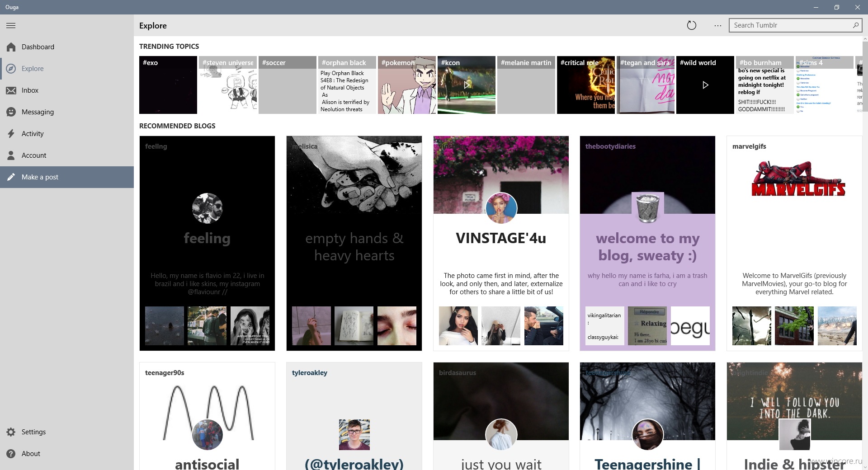This screenshot has height=470, width=868.
Task: Go to Dashboard in the sidebar
Action: [67, 47]
